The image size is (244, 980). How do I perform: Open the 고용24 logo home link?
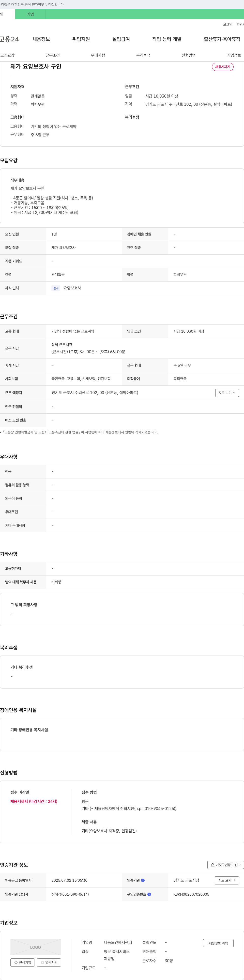[9, 39]
